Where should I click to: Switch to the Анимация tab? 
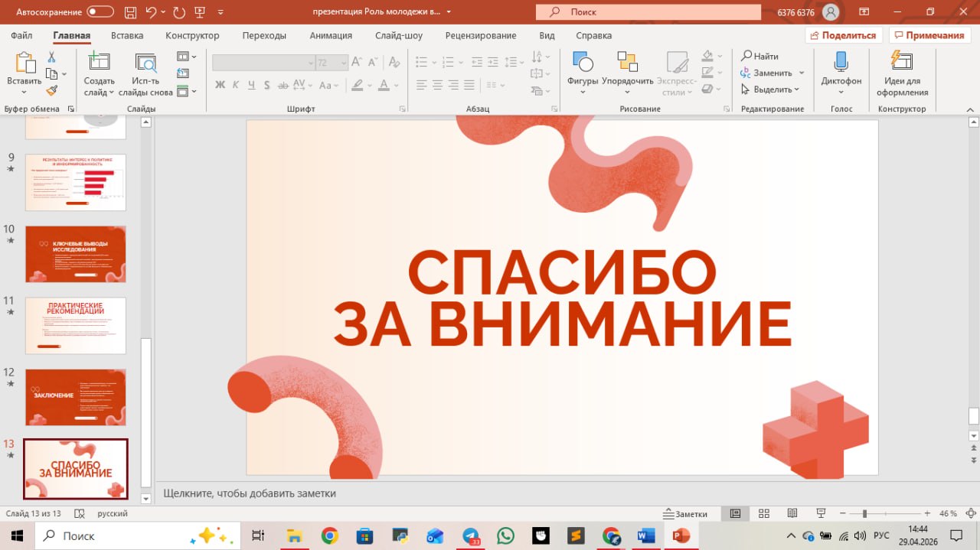331,35
